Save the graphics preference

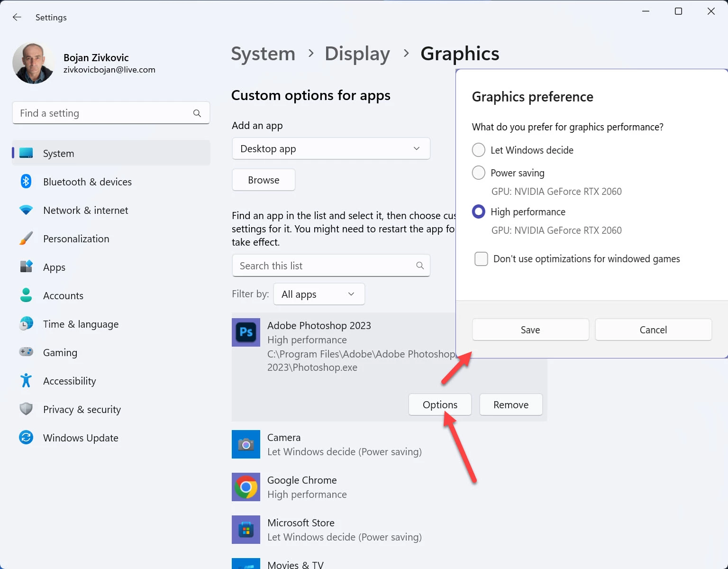530,330
